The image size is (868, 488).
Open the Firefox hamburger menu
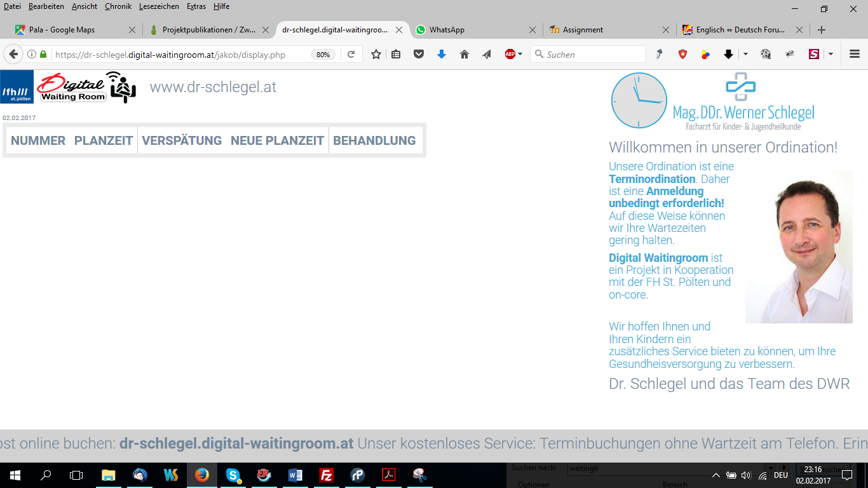click(855, 55)
